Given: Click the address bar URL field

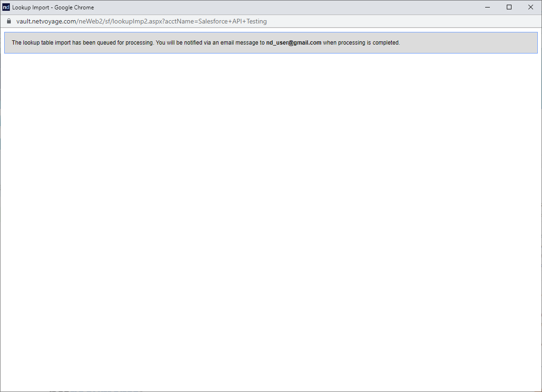Looking at the screenshot, I should click(x=329, y=22).
